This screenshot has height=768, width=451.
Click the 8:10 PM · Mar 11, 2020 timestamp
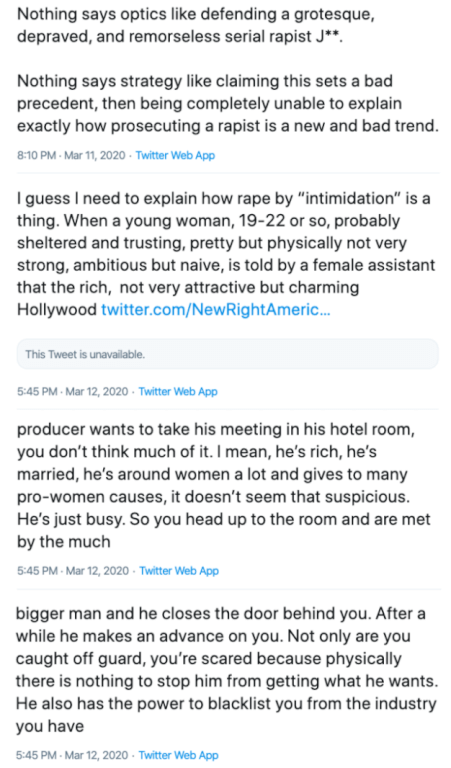pos(72,155)
